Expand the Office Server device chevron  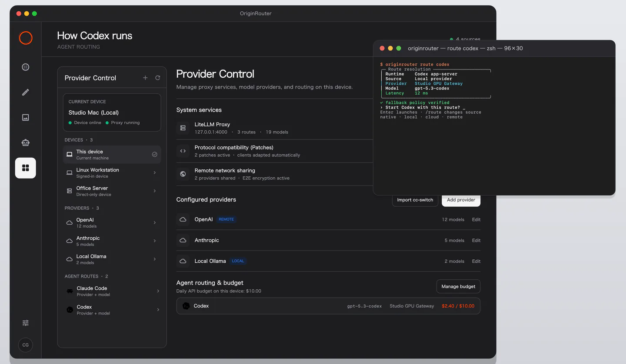click(155, 191)
